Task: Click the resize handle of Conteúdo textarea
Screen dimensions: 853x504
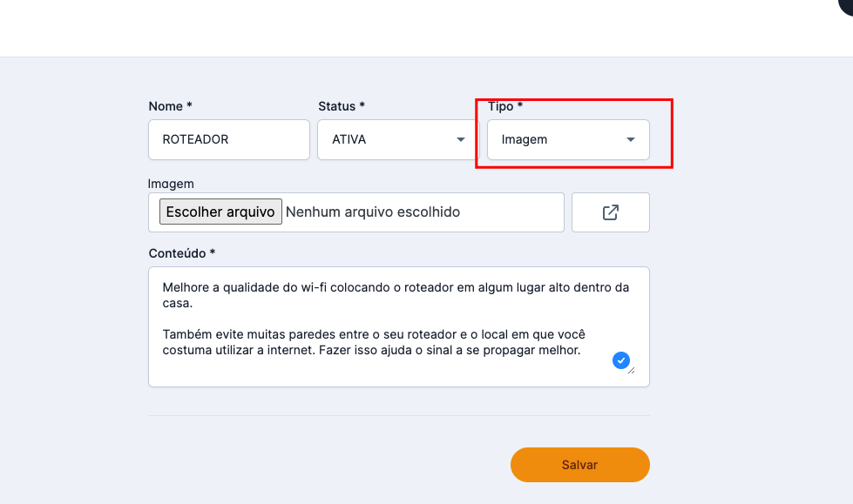Action: click(632, 370)
